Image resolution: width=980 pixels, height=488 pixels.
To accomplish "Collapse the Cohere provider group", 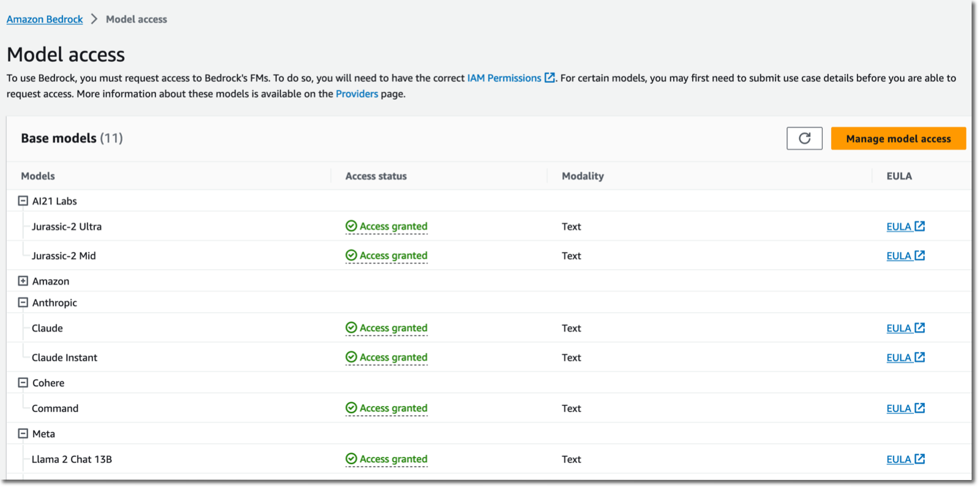I will pos(23,383).
